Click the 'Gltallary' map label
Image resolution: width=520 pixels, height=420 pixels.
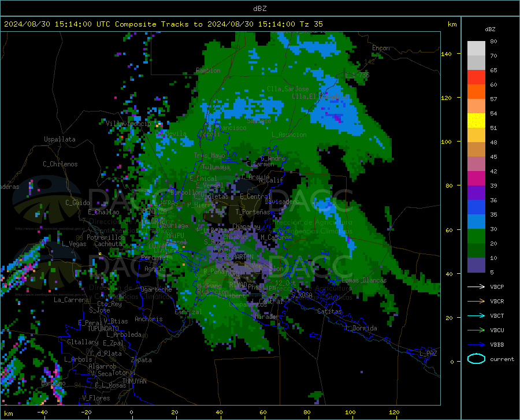[x=83, y=342]
